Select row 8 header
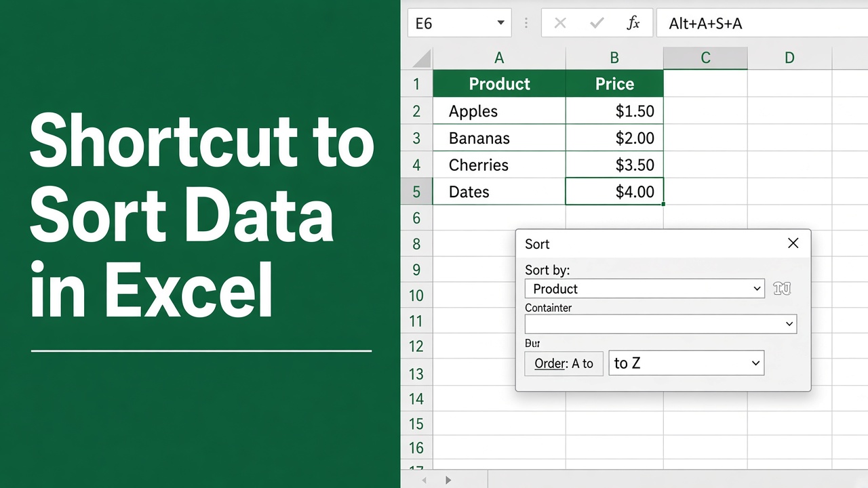This screenshot has height=488, width=868. coord(416,244)
